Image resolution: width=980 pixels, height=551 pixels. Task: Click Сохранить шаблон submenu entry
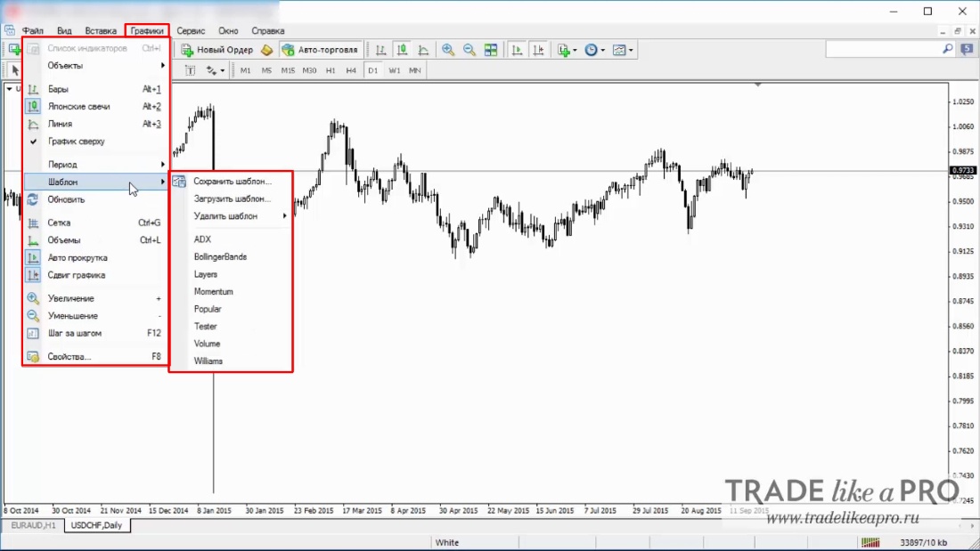[x=231, y=182]
